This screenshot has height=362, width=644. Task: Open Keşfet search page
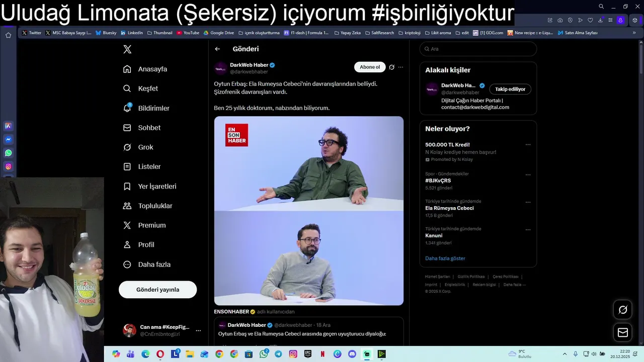140,88
